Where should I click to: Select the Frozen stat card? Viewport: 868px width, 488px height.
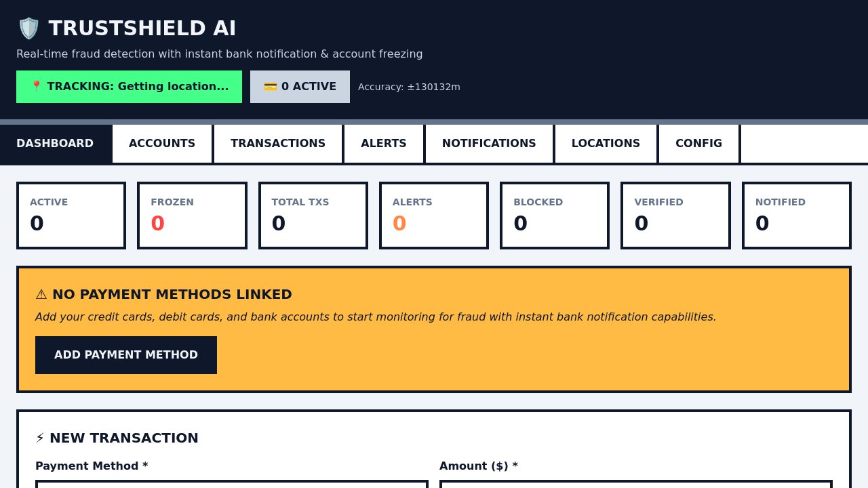click(x=192, y=216)
